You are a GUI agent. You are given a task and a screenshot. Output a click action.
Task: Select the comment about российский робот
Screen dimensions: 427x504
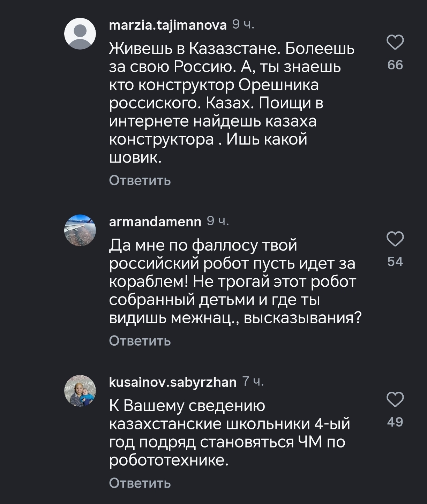[234, 281]
